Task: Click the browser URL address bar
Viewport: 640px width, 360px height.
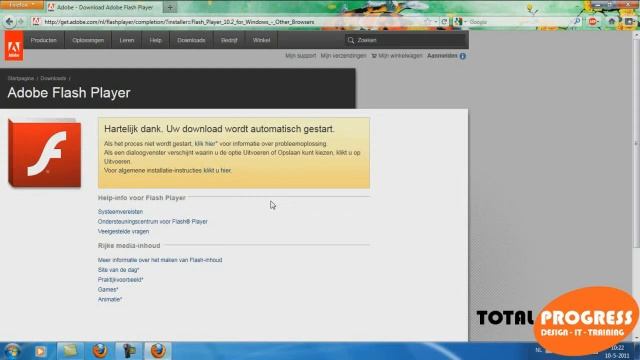Action: (233, 22)
